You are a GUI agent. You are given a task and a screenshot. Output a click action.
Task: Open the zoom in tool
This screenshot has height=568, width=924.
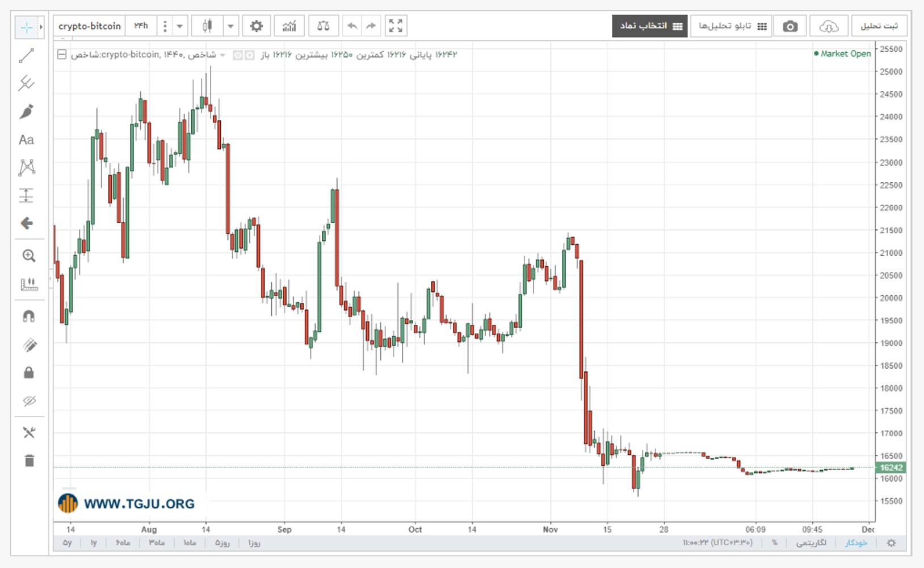pos(28,256)
